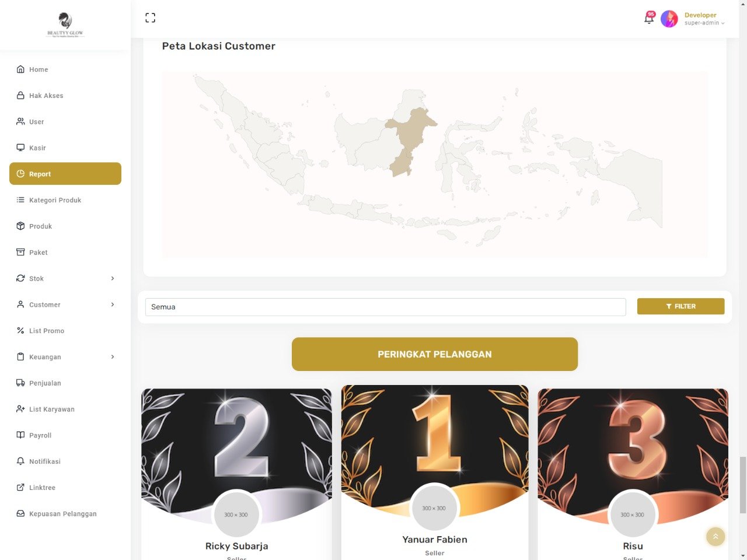Click the Produk box icon
This screenshot has width=747, height=560.
[20, 226]
